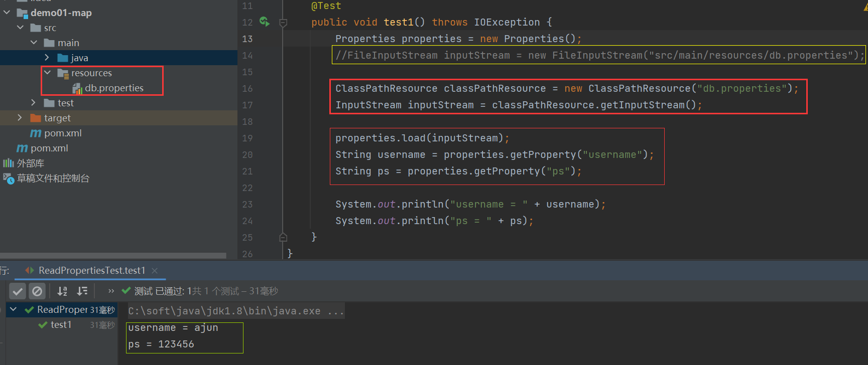Click the fold end marker at the closing brace
The height and width of the screenshot is (365, 868).
click(x=283, y=237)
